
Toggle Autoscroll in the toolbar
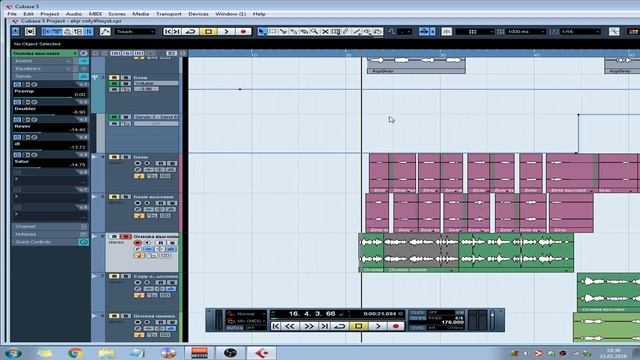424,31
